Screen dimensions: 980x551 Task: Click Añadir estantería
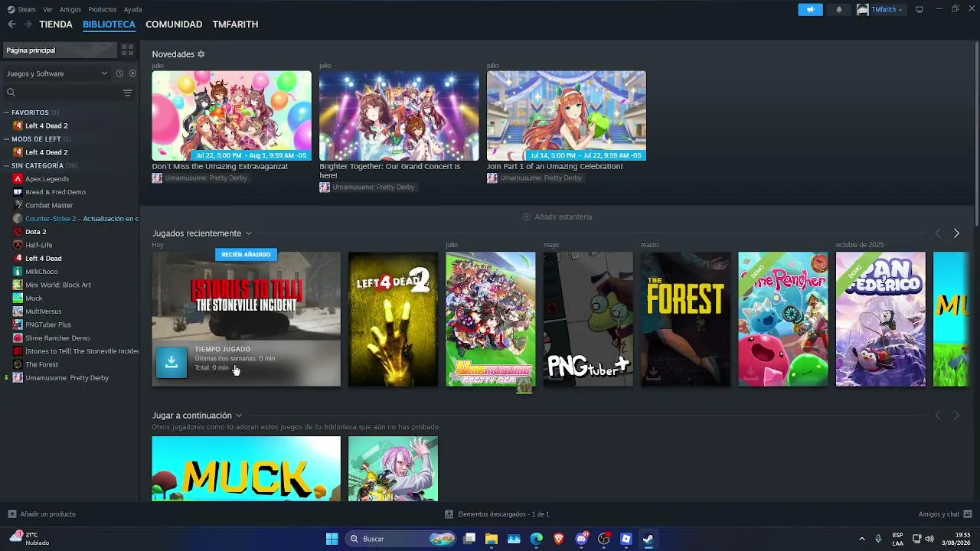point(557,217)
